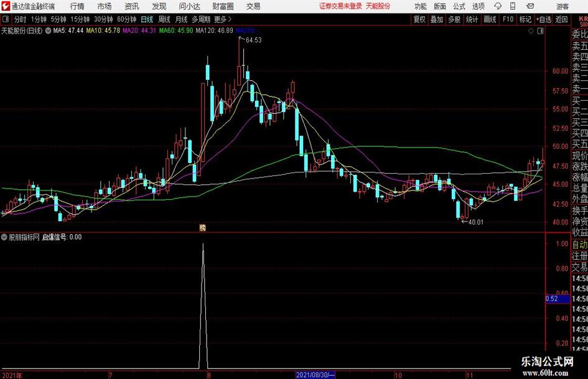This screenshot has width=588, height=379.
Task: Click the 2021/08/30 date marker on time axis
Action: pos(315,375)
